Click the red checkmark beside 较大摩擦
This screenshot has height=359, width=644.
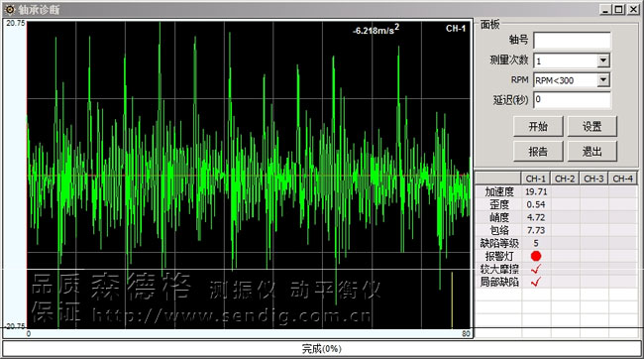[536, 269]
